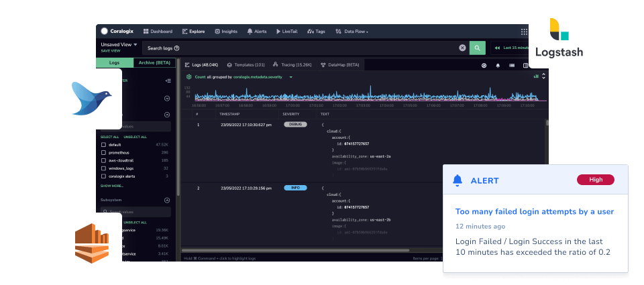
Task: Sort by the TIMESTAMP column header
Action: click(229, 114)
